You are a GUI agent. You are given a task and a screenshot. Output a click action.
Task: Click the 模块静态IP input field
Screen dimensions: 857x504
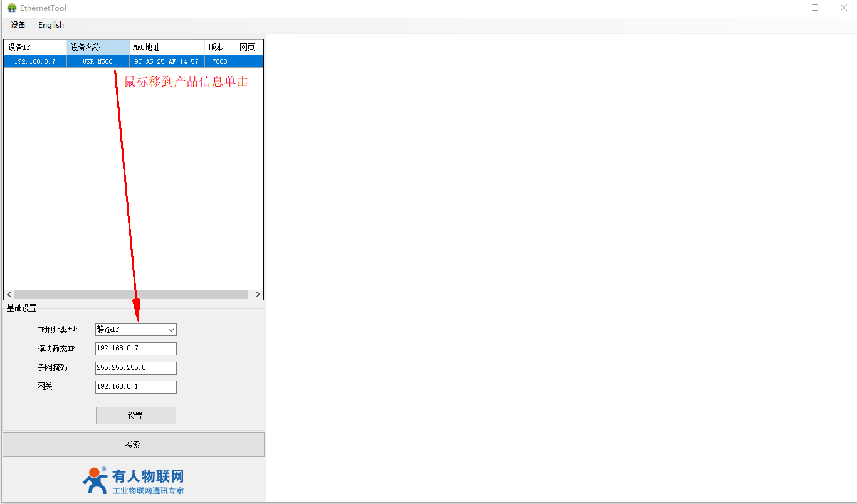(x=136, y=349)
